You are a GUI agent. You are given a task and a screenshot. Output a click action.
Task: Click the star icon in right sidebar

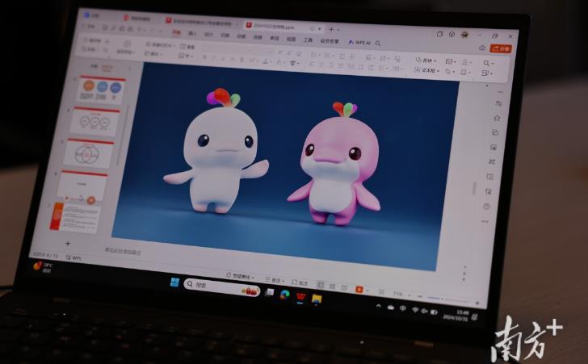496,118
